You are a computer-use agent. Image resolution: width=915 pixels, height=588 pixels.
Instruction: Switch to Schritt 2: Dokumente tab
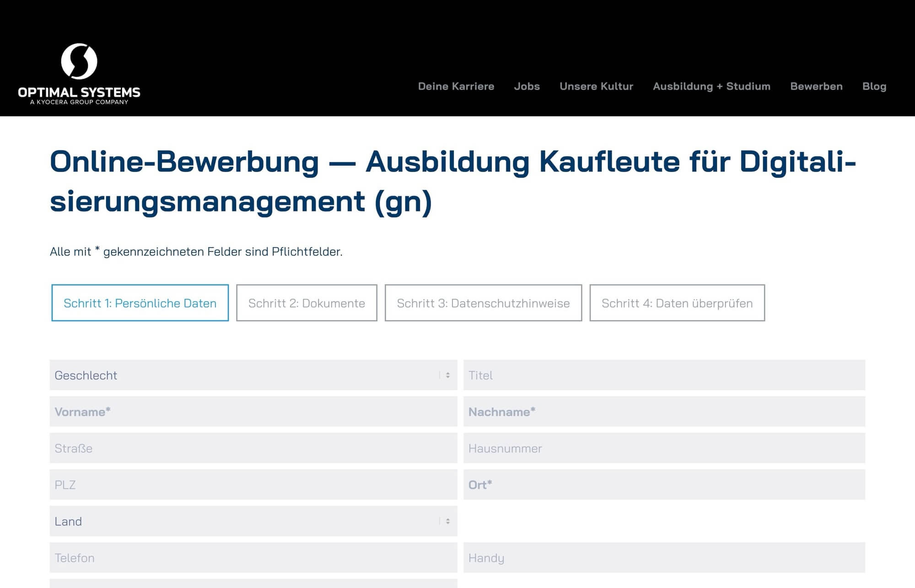point(307,303)
